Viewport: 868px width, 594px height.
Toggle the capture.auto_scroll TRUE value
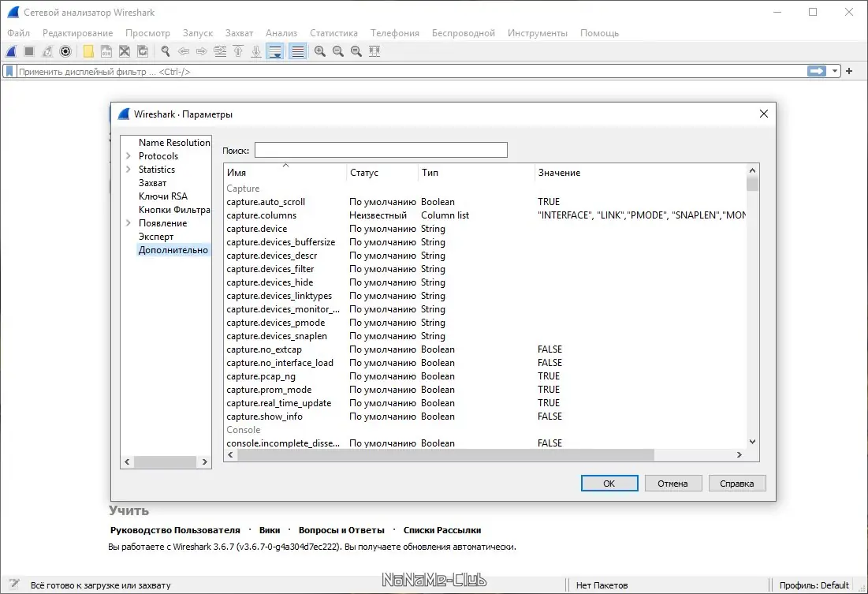[549, 202]
